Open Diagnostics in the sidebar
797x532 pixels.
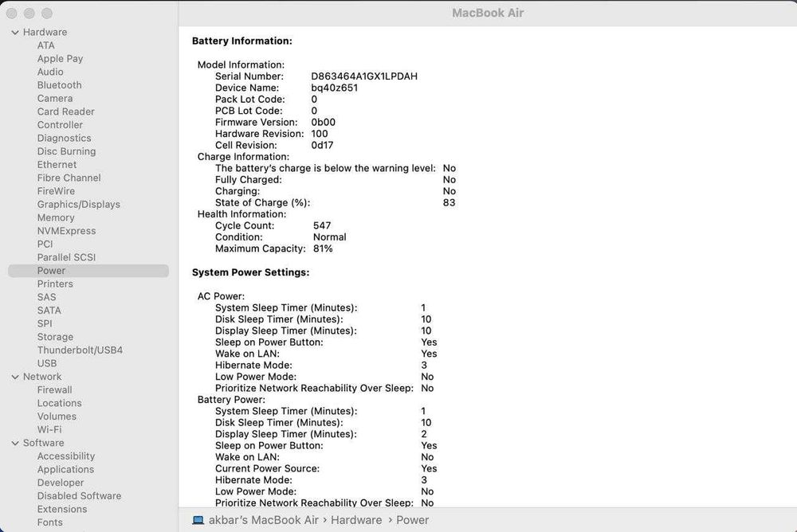(64, 138)
